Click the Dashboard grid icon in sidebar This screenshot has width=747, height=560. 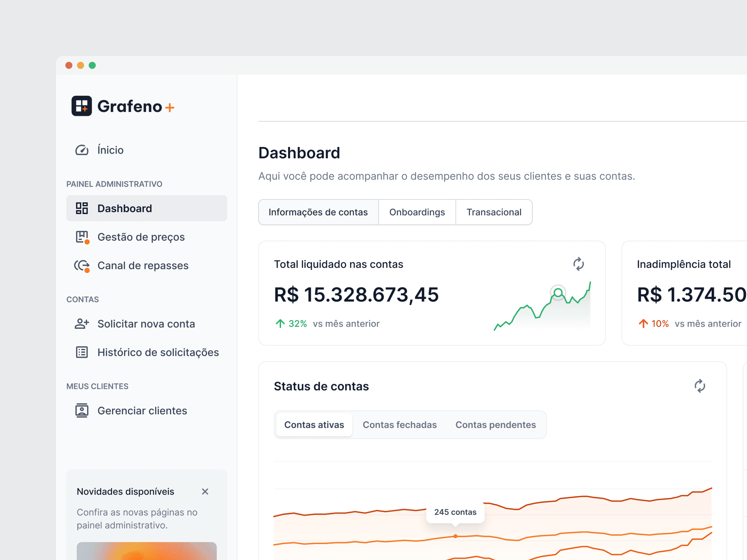pos(82,208)
